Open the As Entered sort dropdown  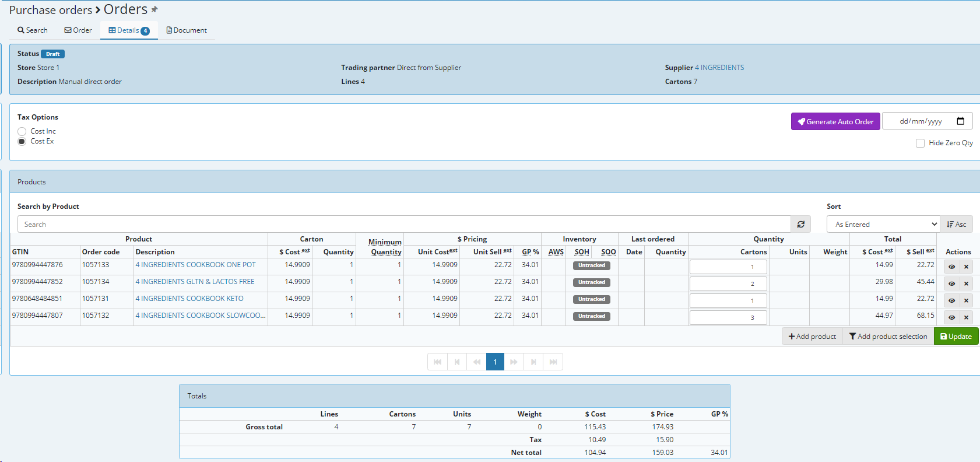pos(883,224)
